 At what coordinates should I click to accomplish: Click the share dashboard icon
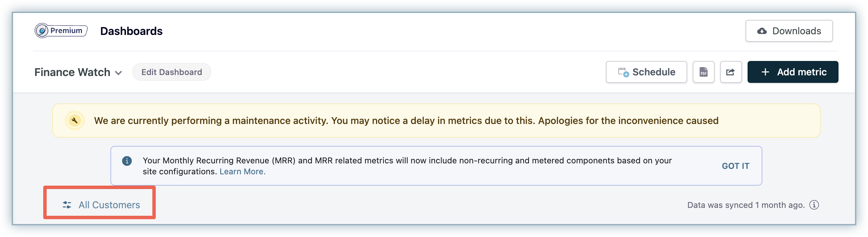[731, 72]
